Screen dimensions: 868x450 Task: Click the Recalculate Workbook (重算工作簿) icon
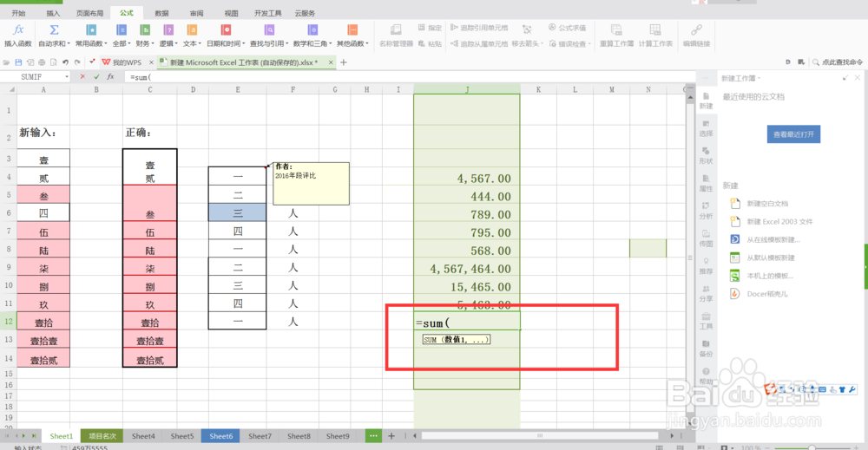tap(616, 29)
